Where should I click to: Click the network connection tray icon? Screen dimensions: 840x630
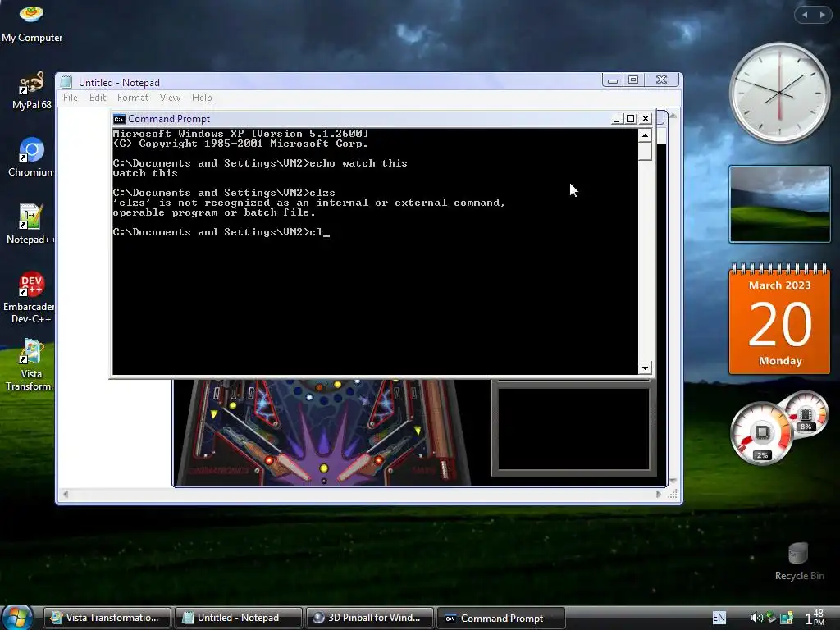[x=786, y=618]
